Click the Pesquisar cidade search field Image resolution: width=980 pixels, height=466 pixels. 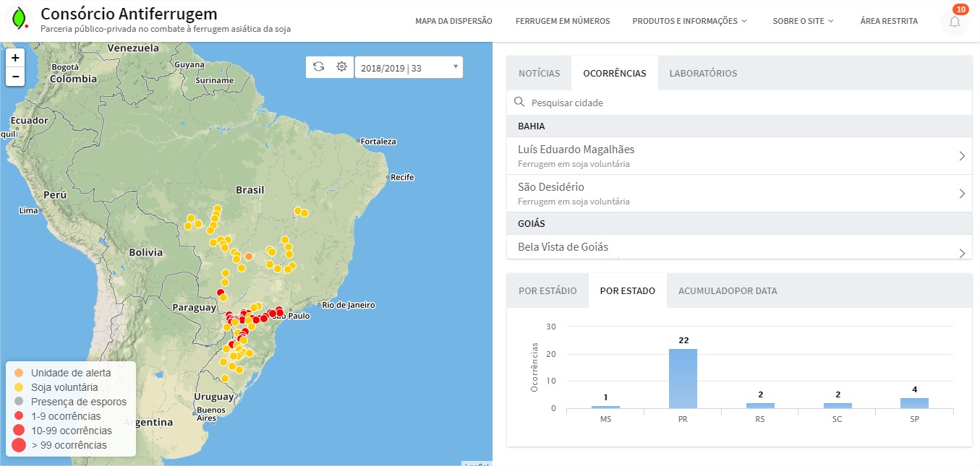[745, 103]
